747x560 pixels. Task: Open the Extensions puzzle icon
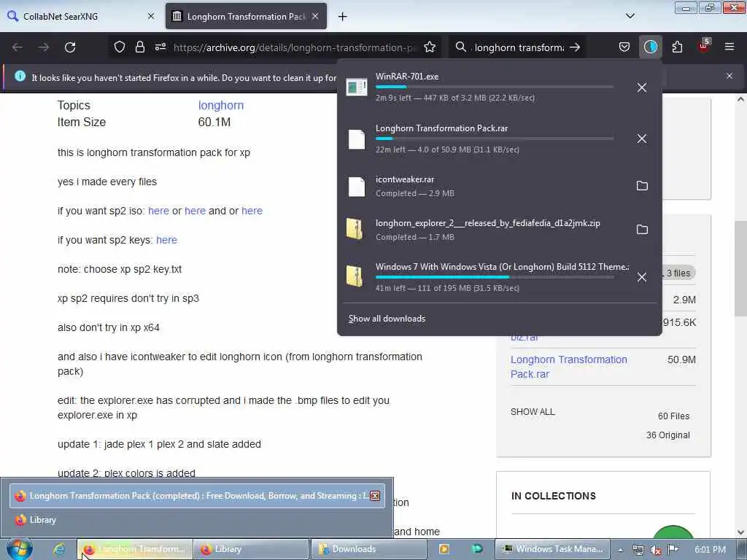tap(677, 47)
